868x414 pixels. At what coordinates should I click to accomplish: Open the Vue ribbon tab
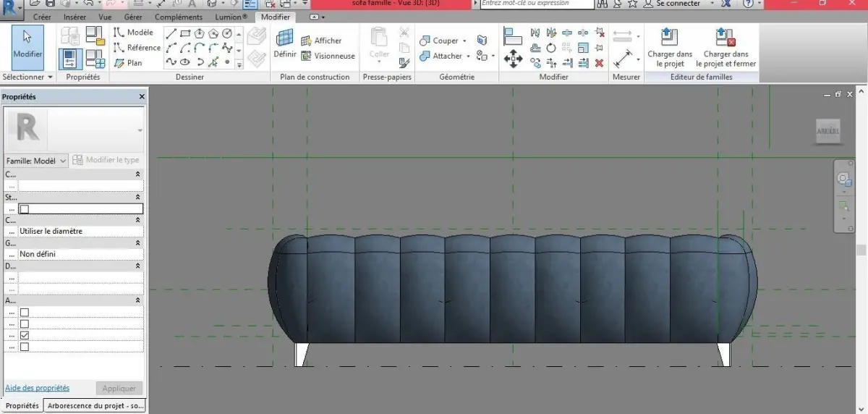pyautogui.click(x=106, y=17)
